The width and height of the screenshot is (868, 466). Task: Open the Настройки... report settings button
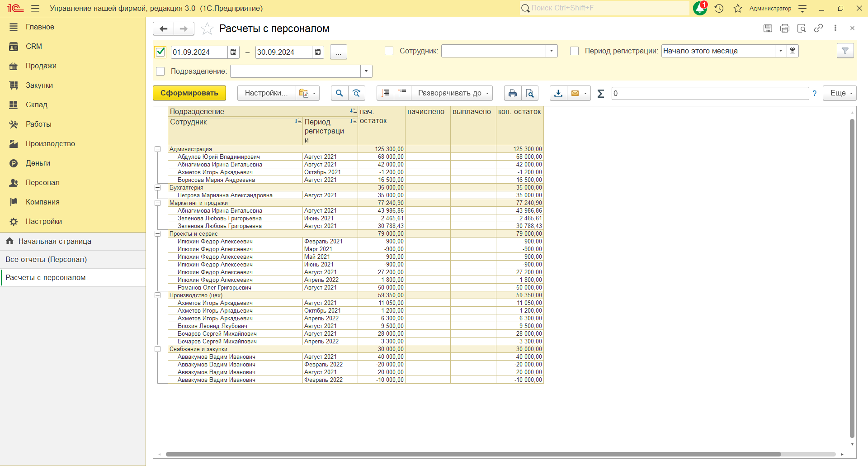266,93
